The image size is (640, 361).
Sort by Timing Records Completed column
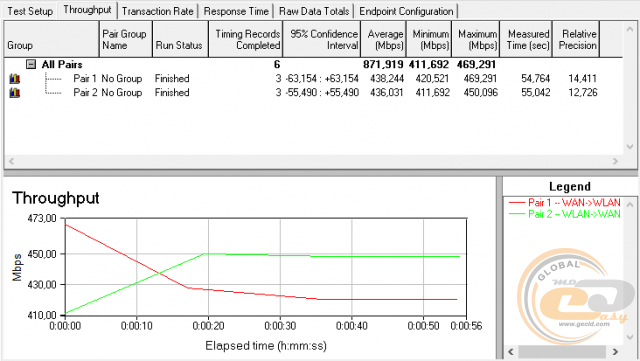coord(246,40)
